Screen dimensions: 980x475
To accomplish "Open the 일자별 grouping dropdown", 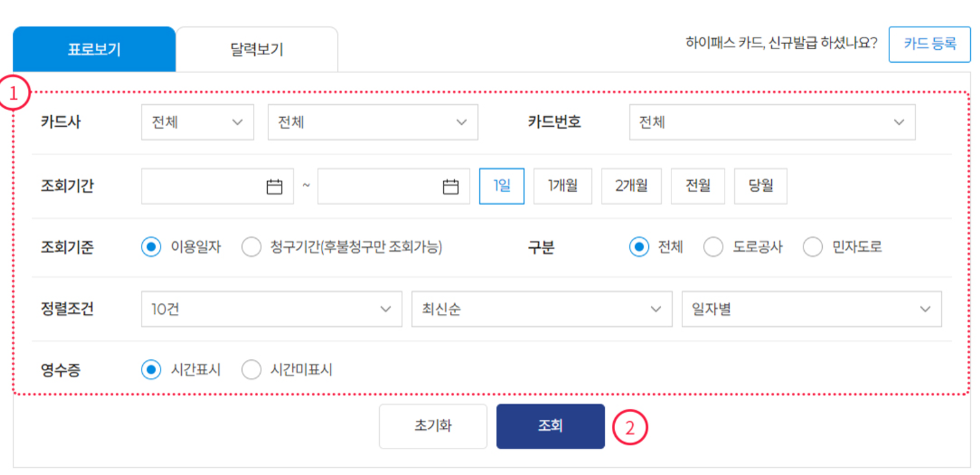I will pyautogui.click(x=812, y=309).
